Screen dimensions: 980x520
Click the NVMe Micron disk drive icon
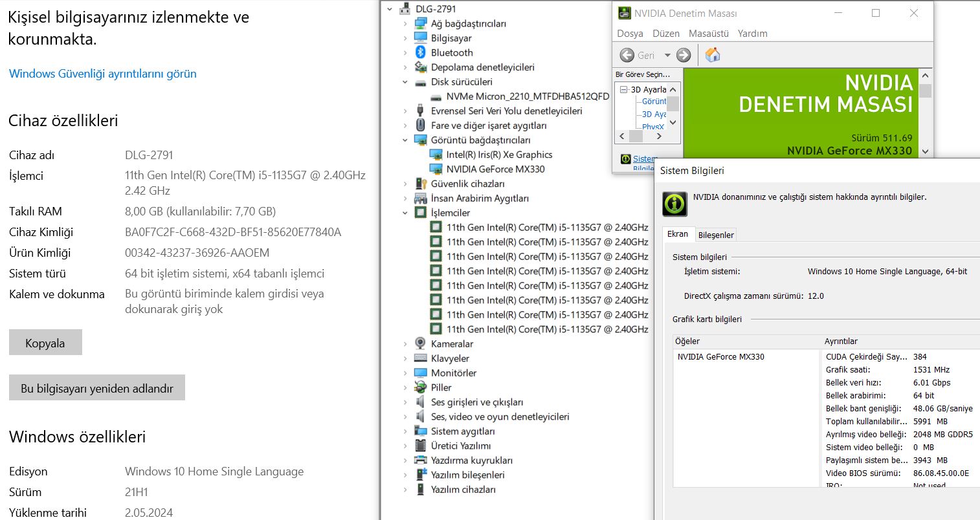pos(436,97)
